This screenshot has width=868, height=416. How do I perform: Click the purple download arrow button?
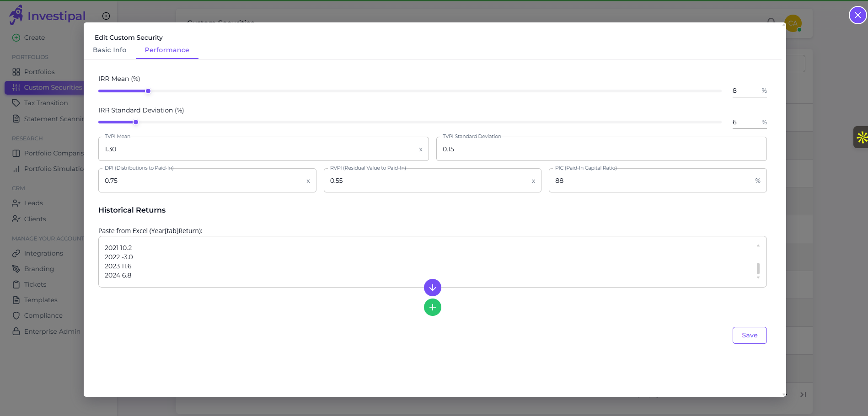432,288
